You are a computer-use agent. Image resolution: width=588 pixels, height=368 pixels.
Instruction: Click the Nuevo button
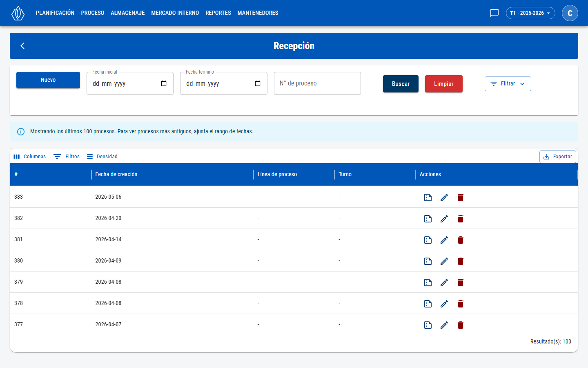coord(48,80)
